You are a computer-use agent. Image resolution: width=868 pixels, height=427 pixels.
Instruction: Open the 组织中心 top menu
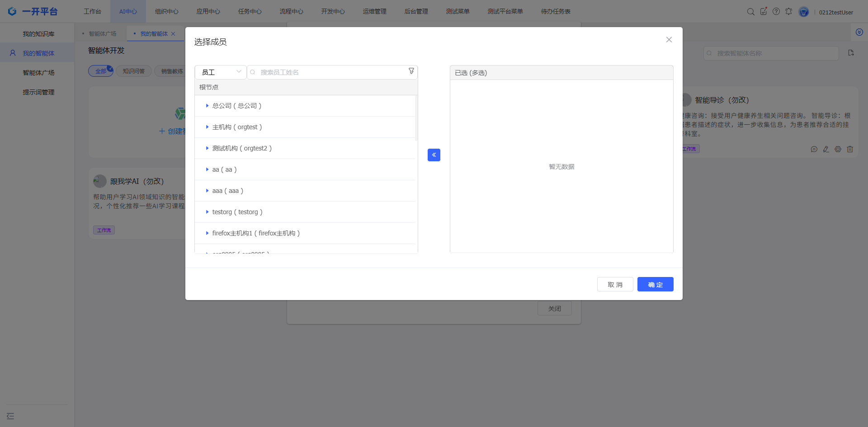pos(166,12)
